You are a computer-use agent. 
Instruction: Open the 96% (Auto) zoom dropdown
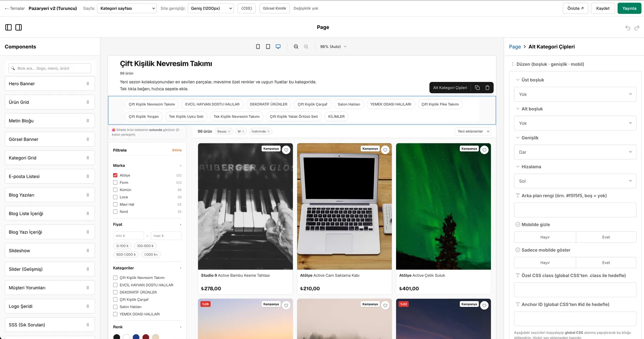(x=333, y=47)
